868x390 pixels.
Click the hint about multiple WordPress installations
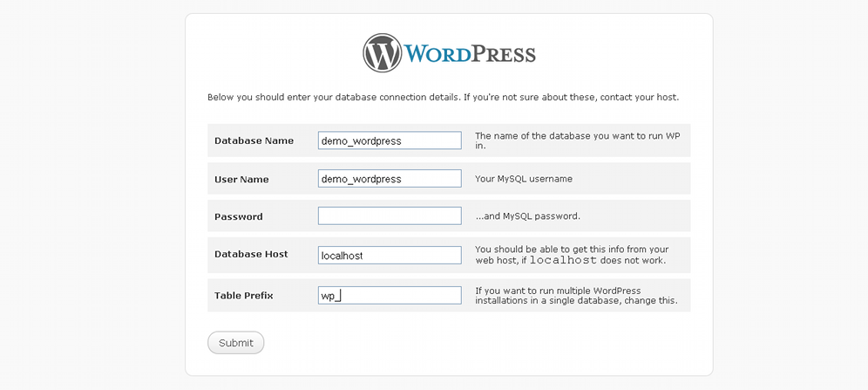[576, 296]
